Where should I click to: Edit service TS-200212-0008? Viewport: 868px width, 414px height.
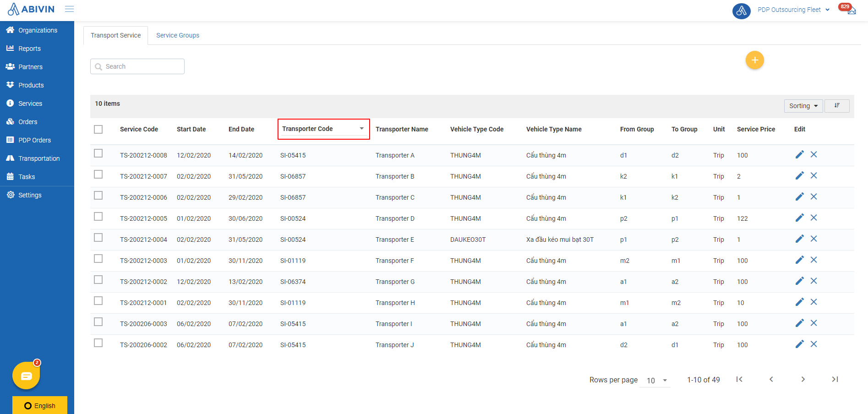[x=799, y=155]
